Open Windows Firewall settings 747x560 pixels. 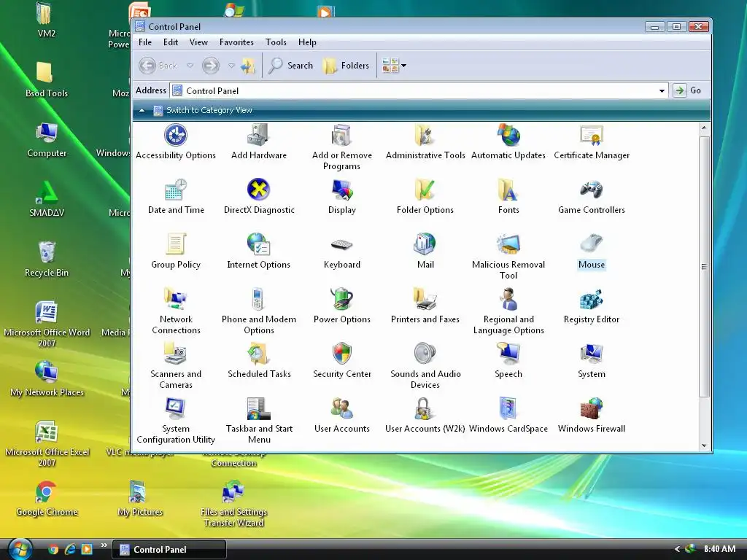coord(591,416)
